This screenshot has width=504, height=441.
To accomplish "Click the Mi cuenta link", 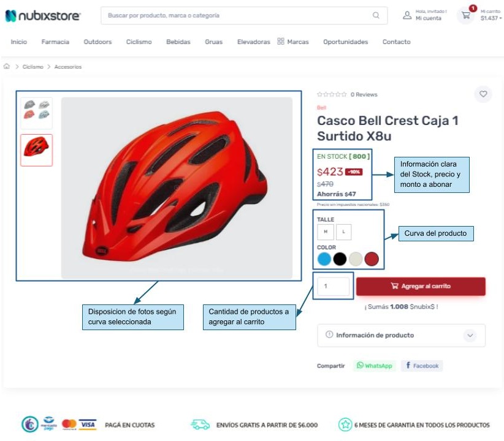I will (429, 18).
